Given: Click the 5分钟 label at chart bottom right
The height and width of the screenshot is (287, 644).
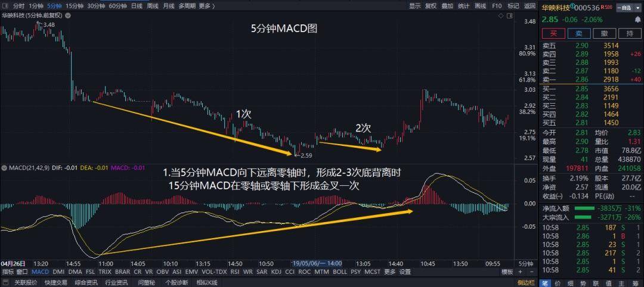Looking at the screenshot, I should pyautogui.click(x=526, y=263).
